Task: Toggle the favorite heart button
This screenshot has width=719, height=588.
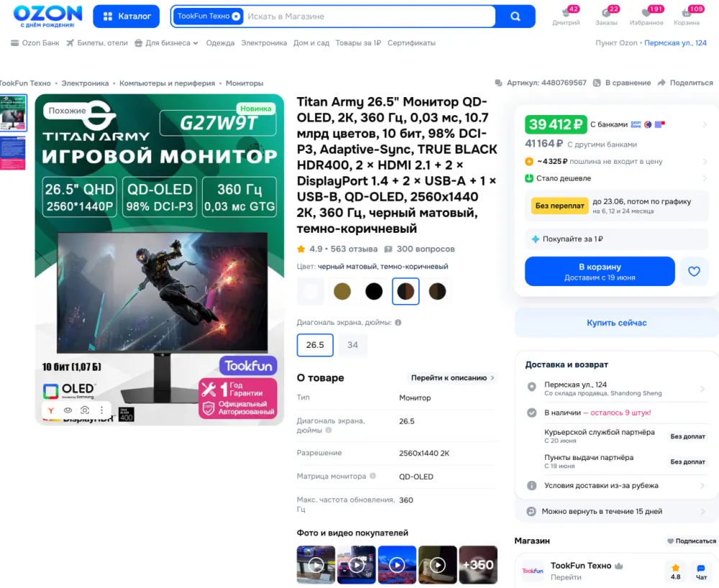Action: click(x=694, y=271)
